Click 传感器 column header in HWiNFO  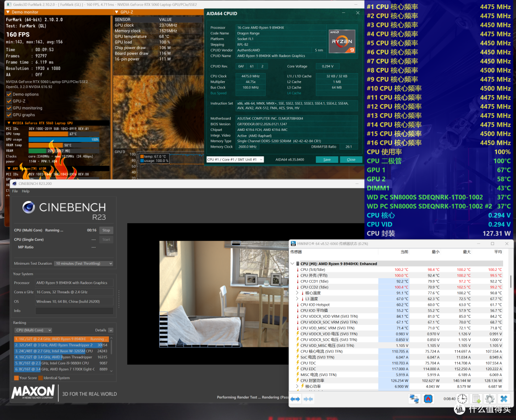point(296,252)
